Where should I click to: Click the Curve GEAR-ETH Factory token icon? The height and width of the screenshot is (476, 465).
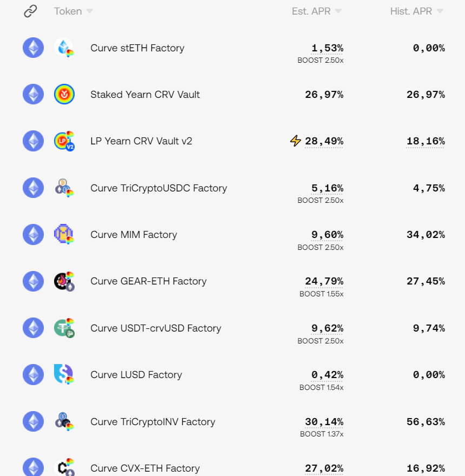pyautogui.click(x=64, y=281)
